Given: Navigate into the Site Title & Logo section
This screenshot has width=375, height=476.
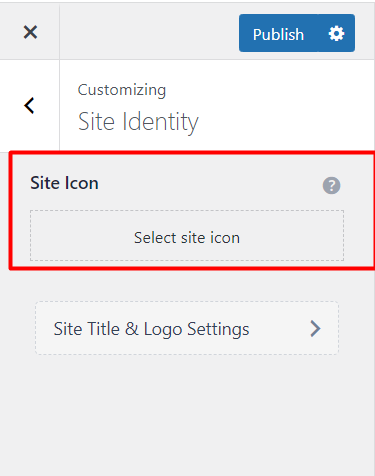Looking at the screenshot, I should tap(187, 328).
